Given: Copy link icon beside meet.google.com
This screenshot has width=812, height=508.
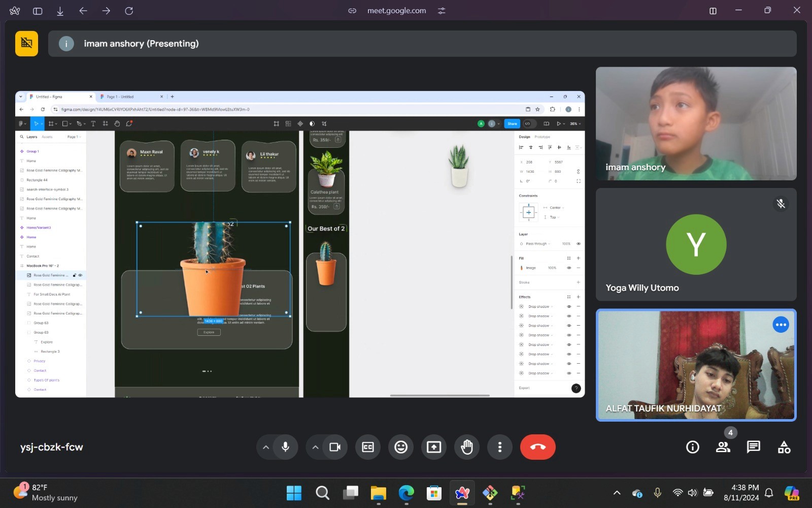Looking at the screenshot, I should coord(352,11).
